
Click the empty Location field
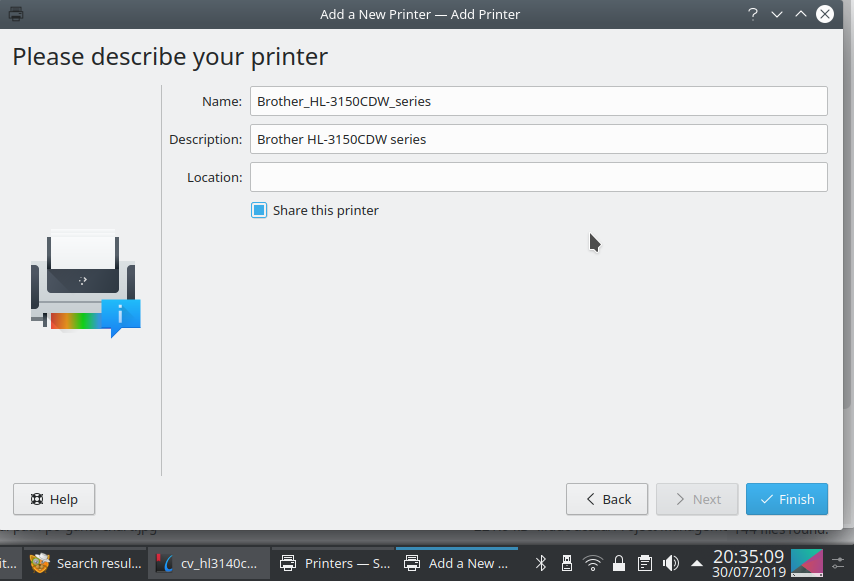click(539, 178)
